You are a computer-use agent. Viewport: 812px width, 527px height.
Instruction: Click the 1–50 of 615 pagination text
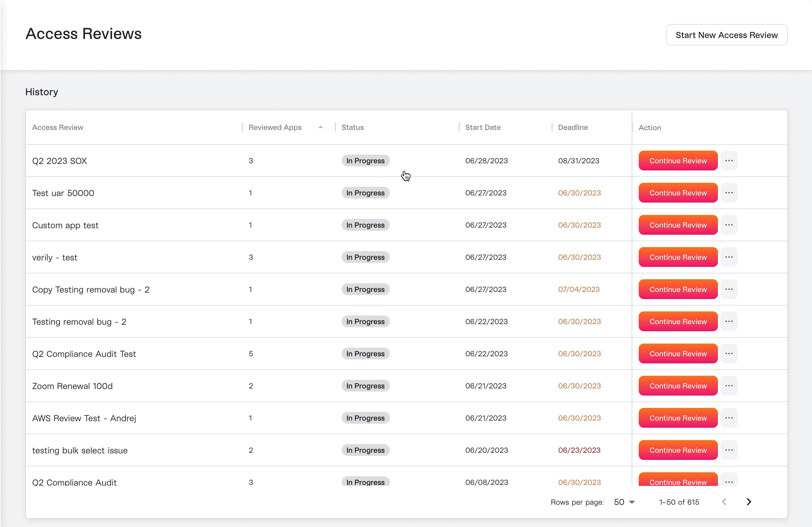click(679, 502)
